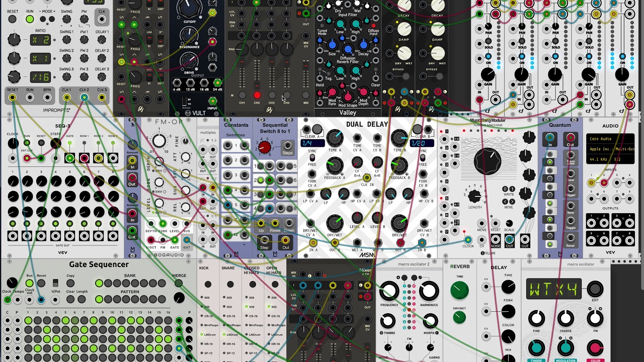644x362 pixels.
Task: Click the large main knob on the Turing Machine
Action: 488,161
